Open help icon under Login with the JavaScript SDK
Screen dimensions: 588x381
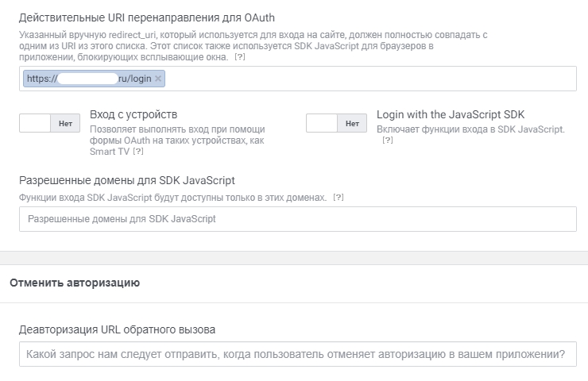tap(388, 140)
